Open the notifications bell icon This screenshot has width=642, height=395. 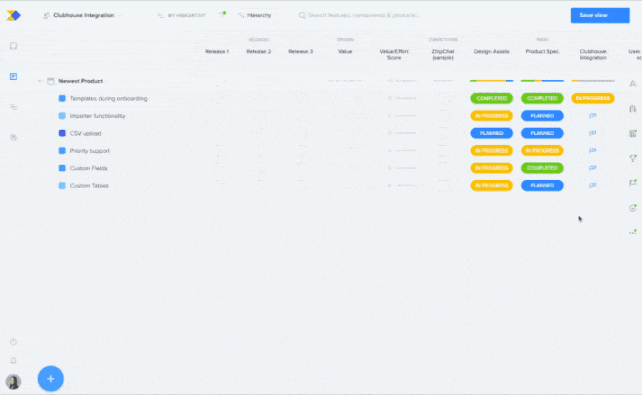click(x=14, y=360)
